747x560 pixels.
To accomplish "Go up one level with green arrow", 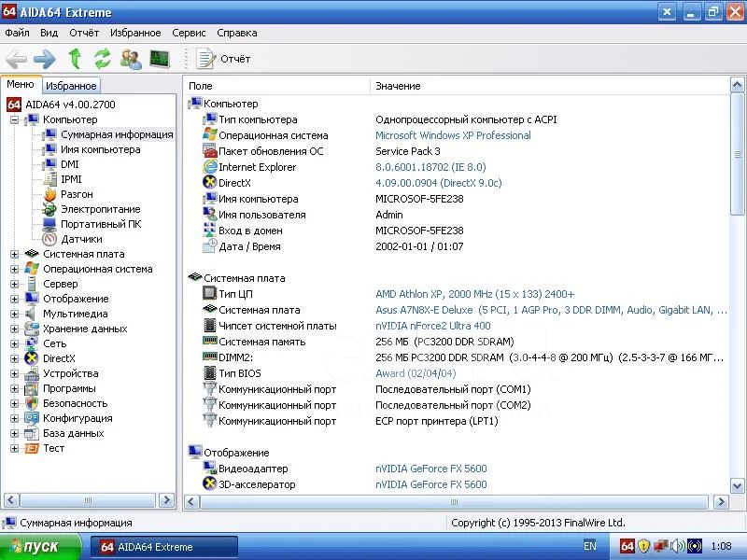I will pyautogui.click(x=75, y=59).
